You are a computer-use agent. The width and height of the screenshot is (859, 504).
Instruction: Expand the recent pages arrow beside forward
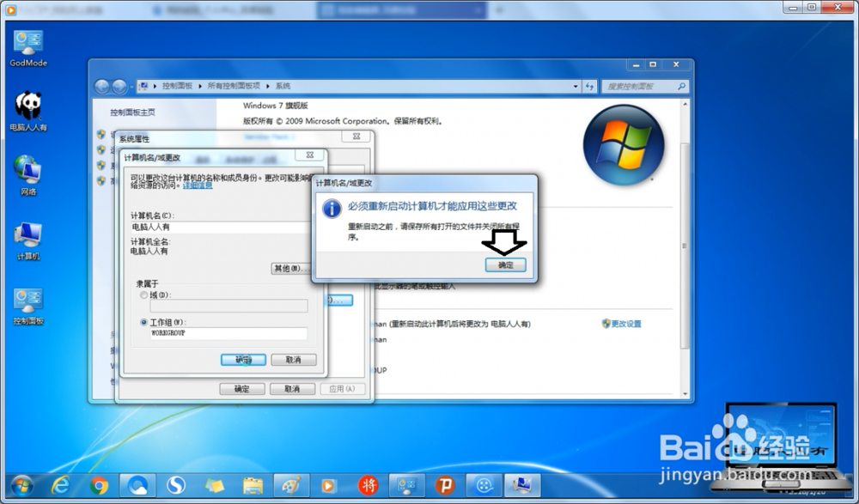[x=131, y=87]
